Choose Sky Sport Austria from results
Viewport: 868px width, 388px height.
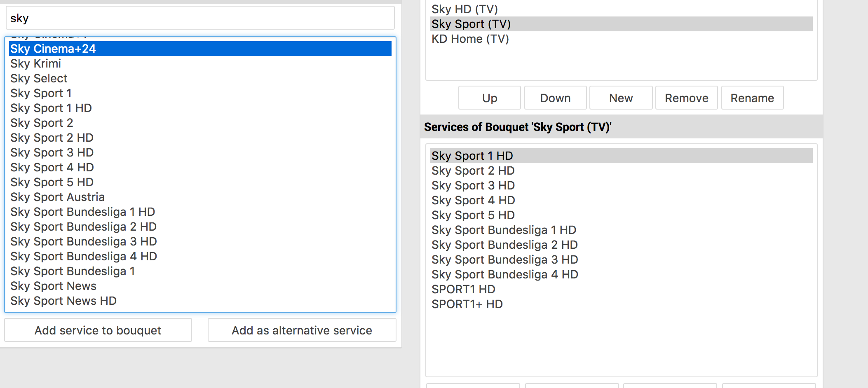click(x=57, y=197)
